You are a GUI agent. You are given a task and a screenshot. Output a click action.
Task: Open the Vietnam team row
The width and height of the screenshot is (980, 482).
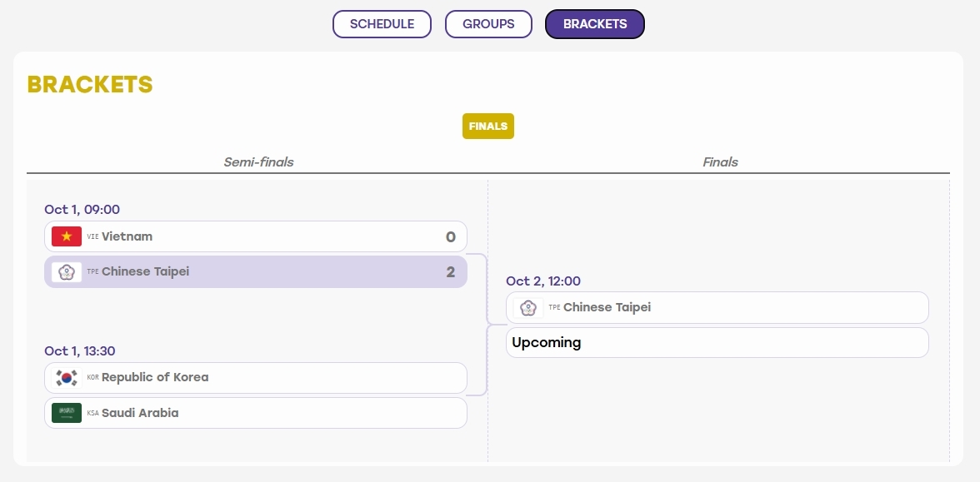tap(256, 236)
